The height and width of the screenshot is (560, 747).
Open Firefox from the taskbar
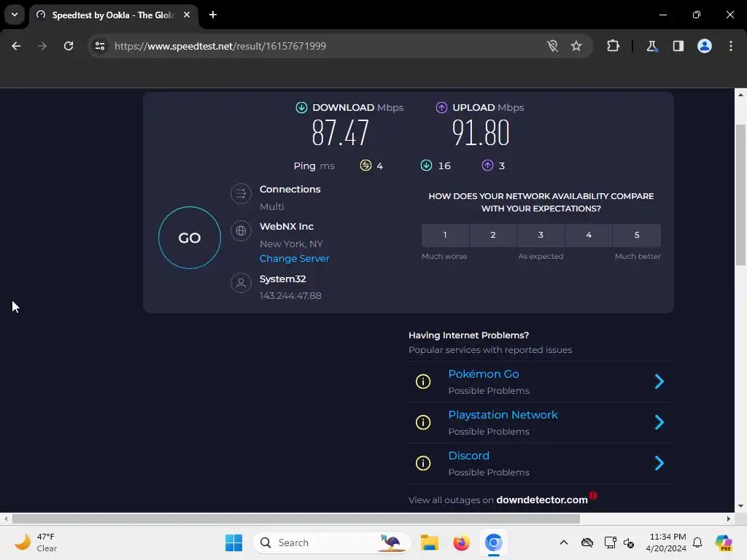[461, 542]
